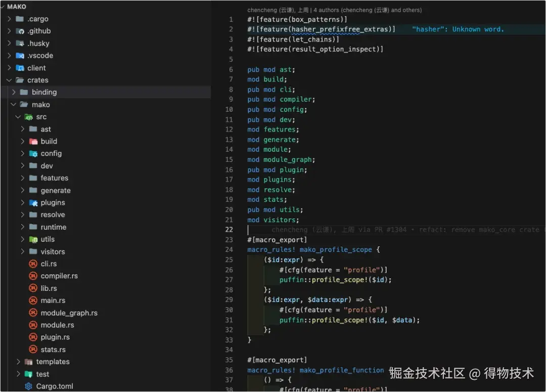Collapse the crates folder chevron
The height and width of the screenshot is (392, 546).
(10, 80)
